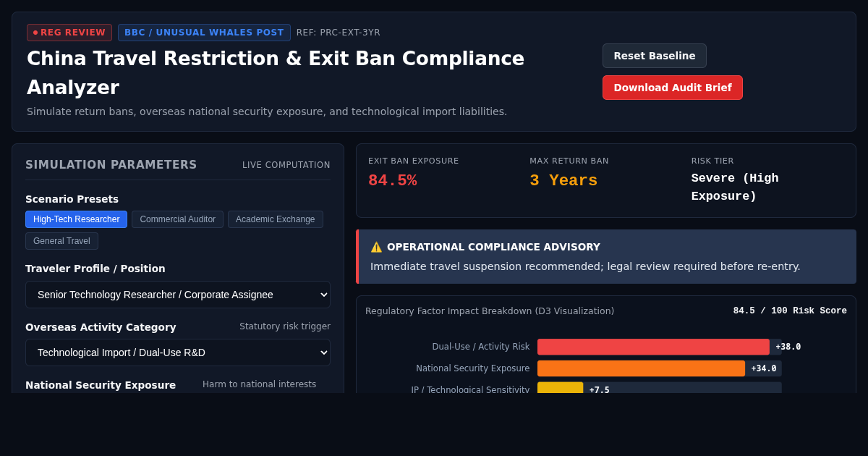Click the '3 Years' max return ban value
Image resolution: width=868 pixels, height=456 pixels.
click(563, 181)
